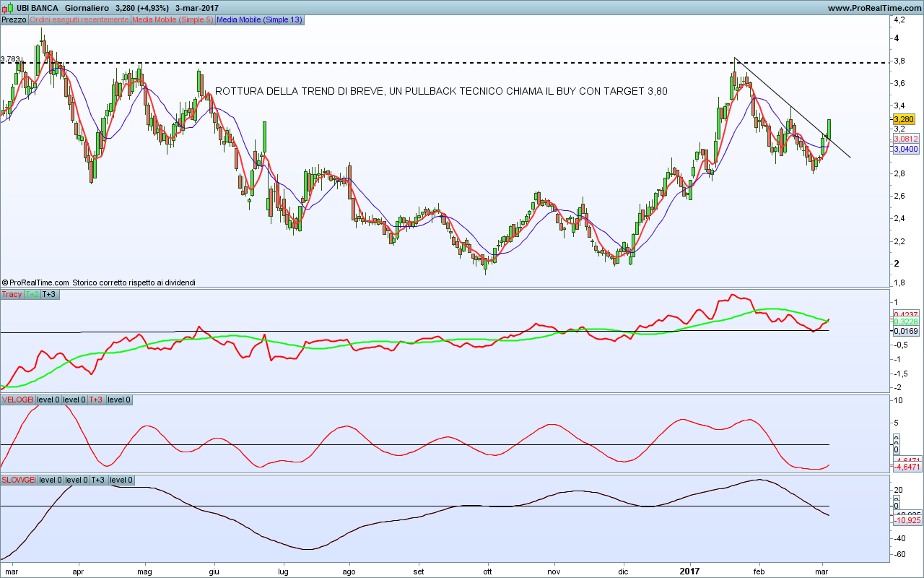This screenshot has width=924, height=578.
Task: Click the blue 3,0400 moving average value
Action: point(905,149)
